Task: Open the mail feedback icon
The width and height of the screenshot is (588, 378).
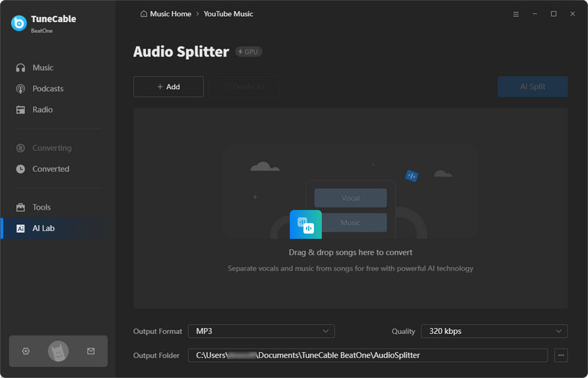Action: (91, 352)
